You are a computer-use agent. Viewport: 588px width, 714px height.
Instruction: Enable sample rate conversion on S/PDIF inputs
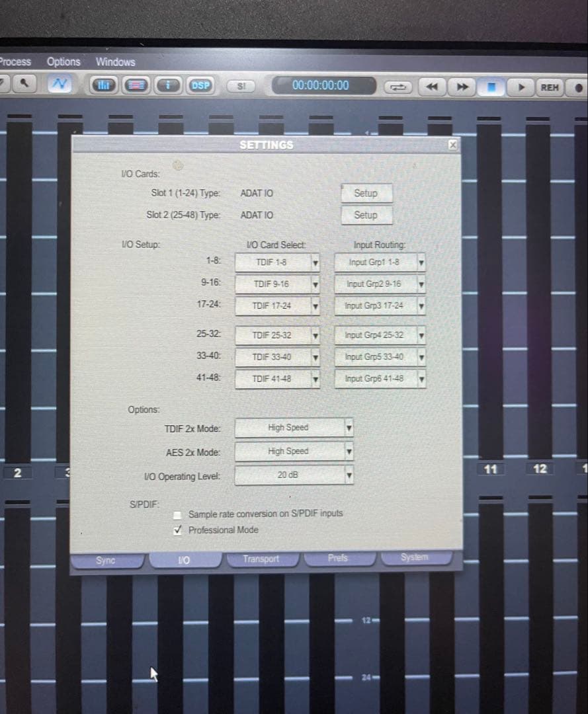coord(177,514)
